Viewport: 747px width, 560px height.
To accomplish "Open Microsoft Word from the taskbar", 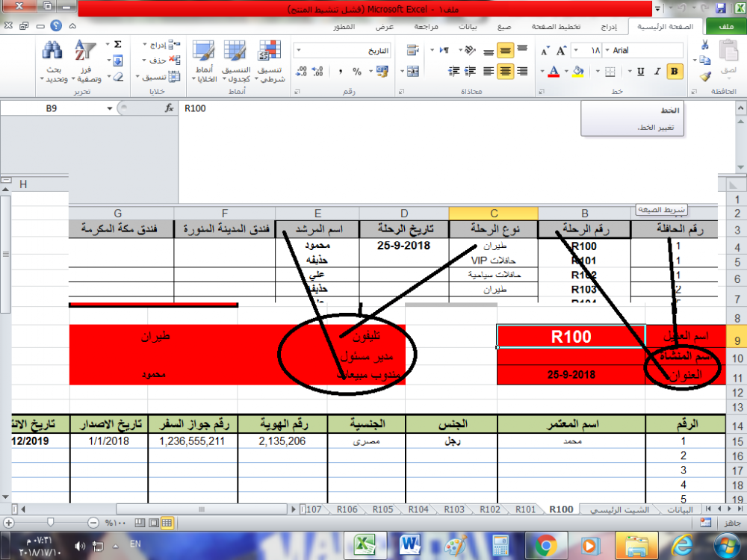I will [x=409, y=545].
